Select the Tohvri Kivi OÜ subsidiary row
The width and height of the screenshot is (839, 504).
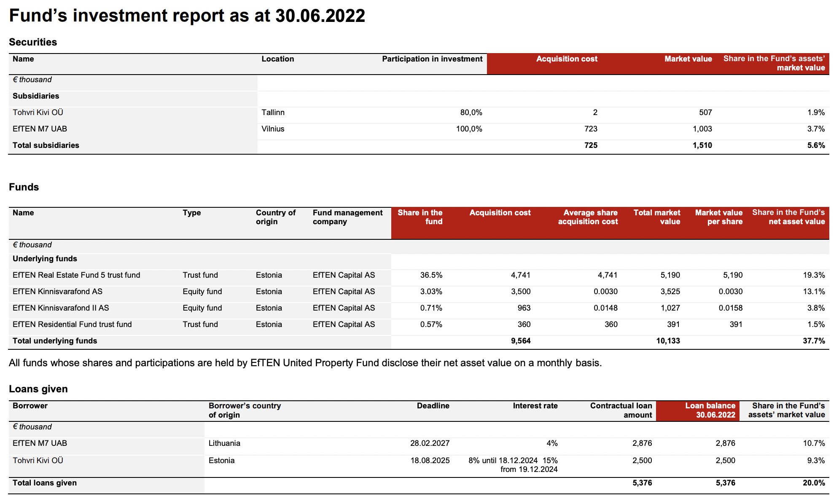(38, 113)
